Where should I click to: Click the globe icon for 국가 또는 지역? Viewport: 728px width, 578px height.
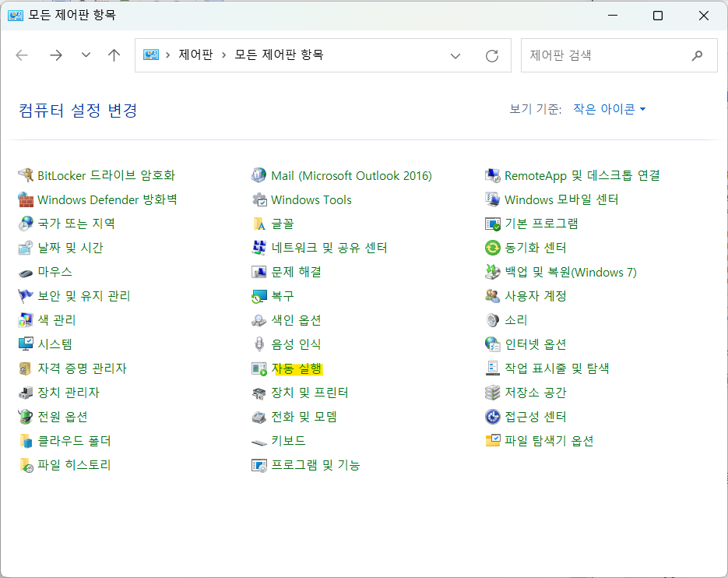[x=26, y=224]
